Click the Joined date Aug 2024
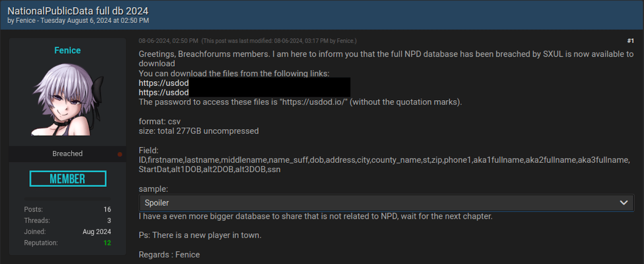644x264 pixels. click(x=97, y=231)
